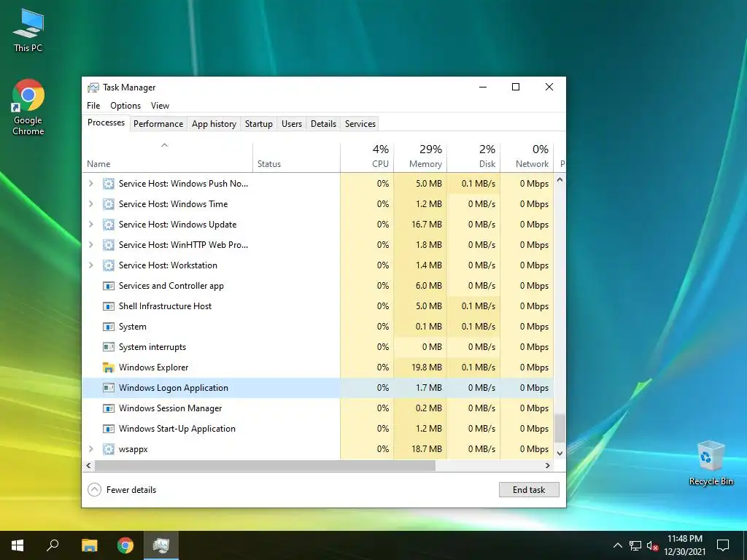This screenshot has width=747, height=560.
Task: Click the Windows Explorer folder icon in process list
Action: tap(109, 367)
